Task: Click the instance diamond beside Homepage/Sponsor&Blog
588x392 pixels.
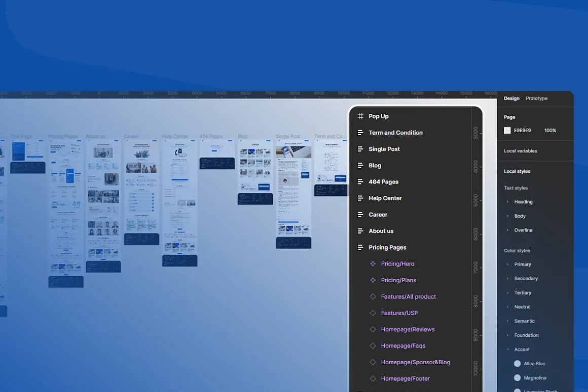Action: pos(373,362)
